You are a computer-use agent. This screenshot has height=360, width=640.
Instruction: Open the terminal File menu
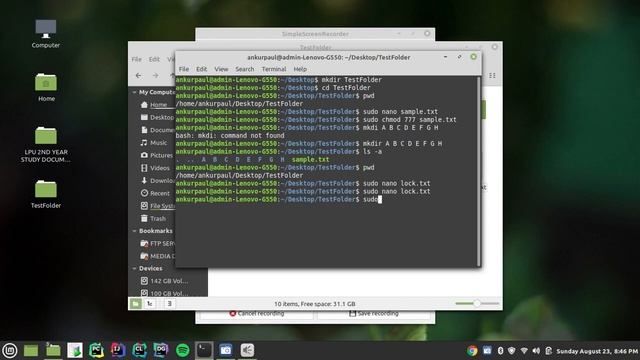184,69
